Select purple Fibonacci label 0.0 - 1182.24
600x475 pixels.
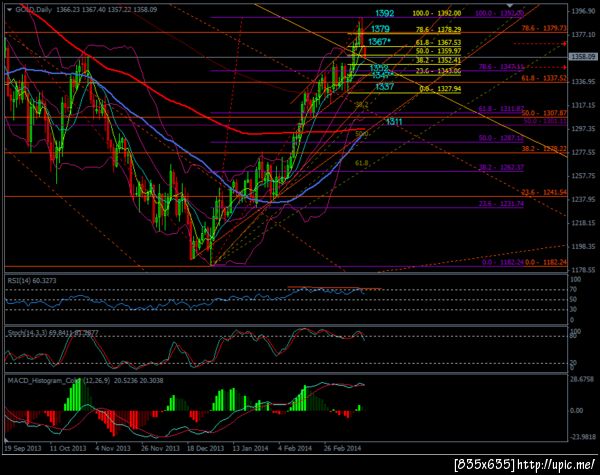pyautogui.click(x=502, y=263)
